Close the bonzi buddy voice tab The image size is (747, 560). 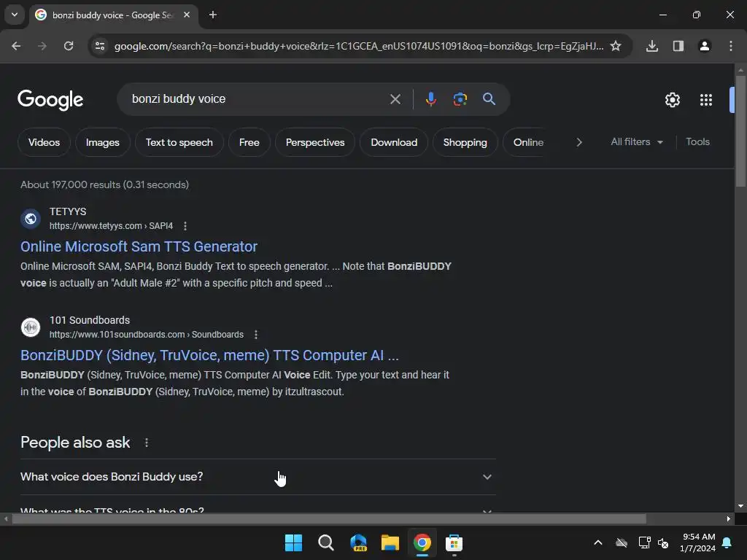187,15
